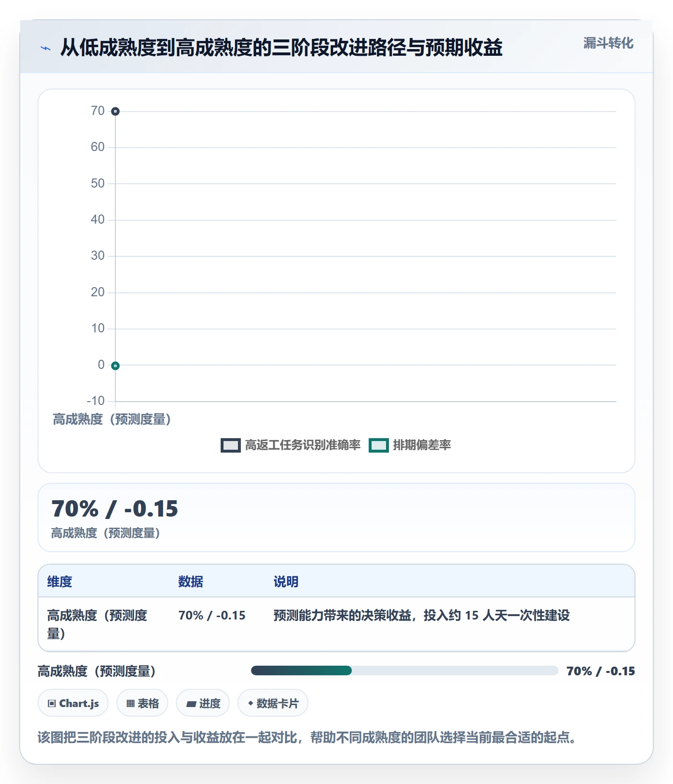Click the dark data point at 70
The width and height of the screenshot is (673, 784).
[x=115, y=112]
